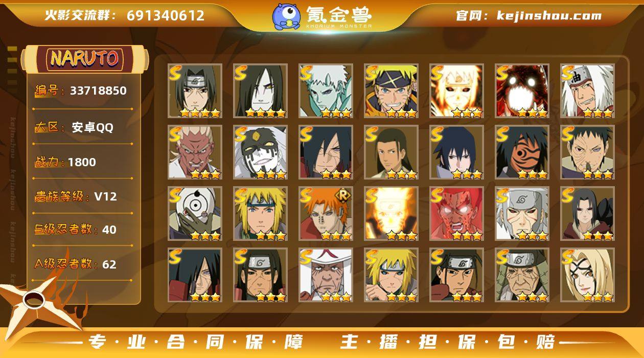
Task: Select the server region 安卓QQ entry
Action: point(74,128)
